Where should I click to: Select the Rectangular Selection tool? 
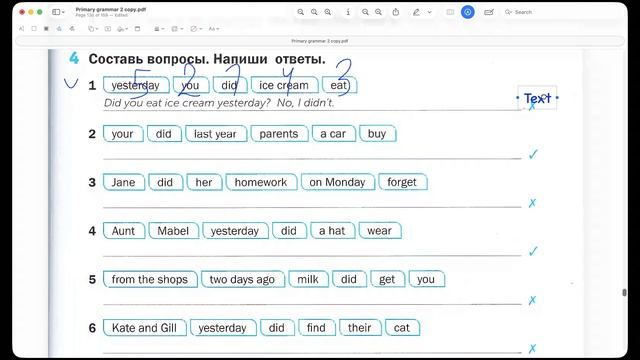point(34,29)
